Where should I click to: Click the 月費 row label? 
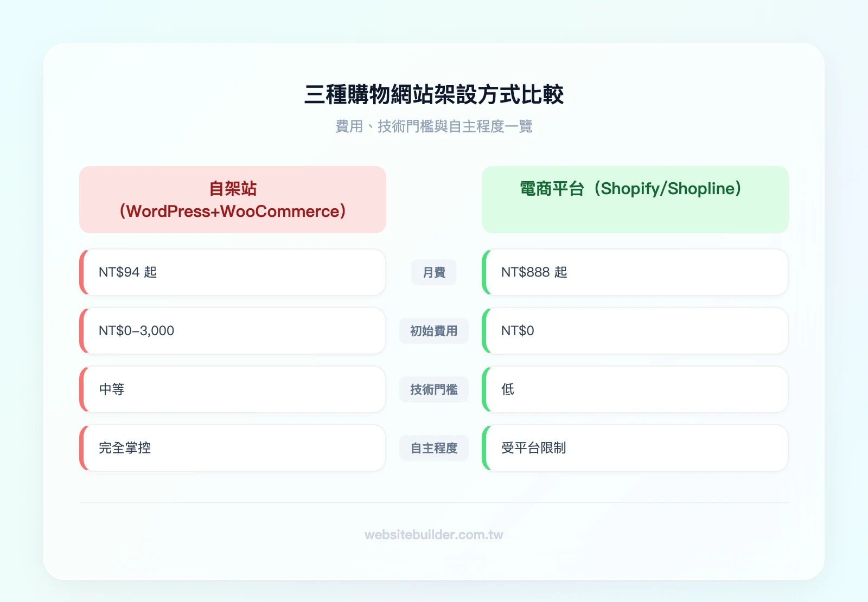point(434,272)
